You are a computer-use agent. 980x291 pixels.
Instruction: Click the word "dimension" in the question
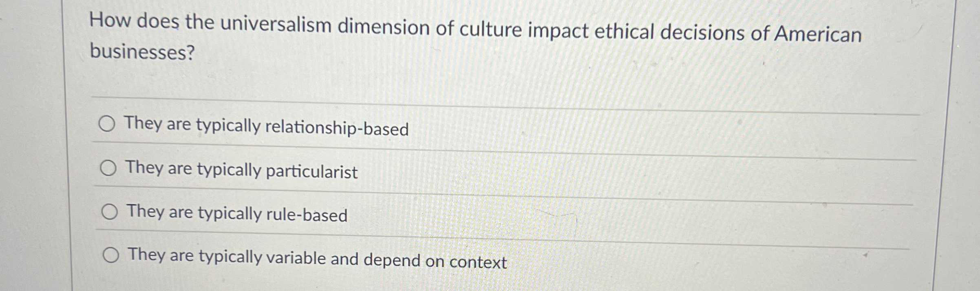point(383,28)
